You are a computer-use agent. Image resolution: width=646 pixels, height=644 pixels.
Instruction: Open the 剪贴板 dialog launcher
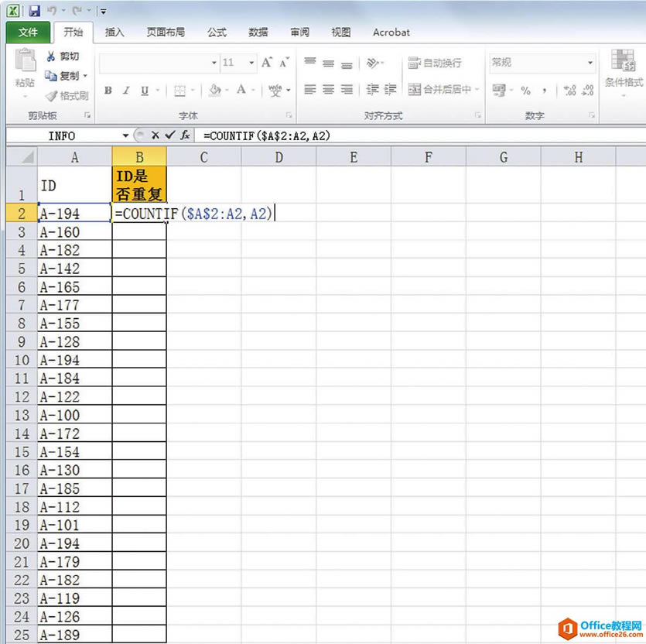click(x=87, y=115)
